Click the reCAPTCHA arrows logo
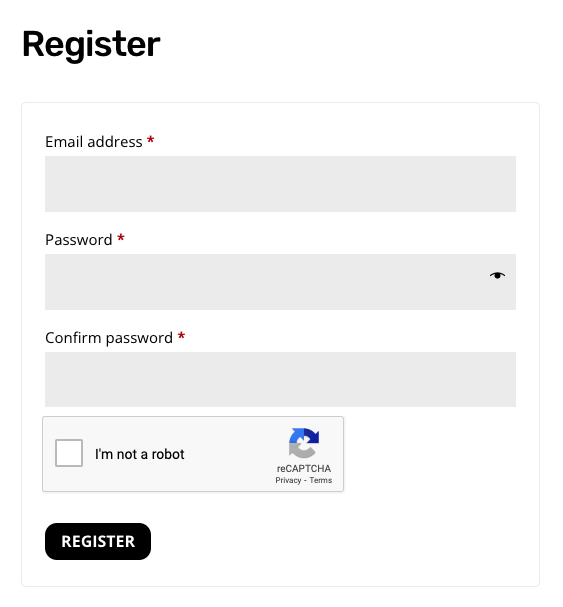Image resolution: width=563 pixels, height=607 pixels. click(x=304, y=443)
